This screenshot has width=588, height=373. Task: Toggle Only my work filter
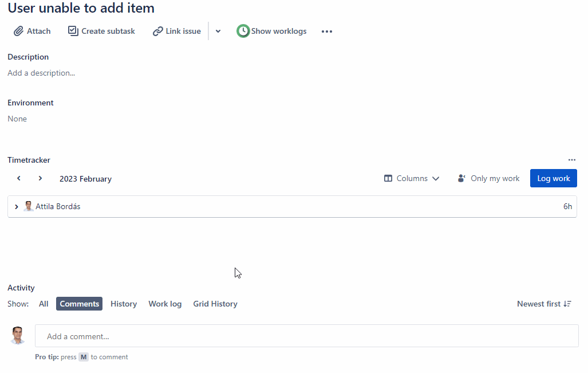coord(488,179)
